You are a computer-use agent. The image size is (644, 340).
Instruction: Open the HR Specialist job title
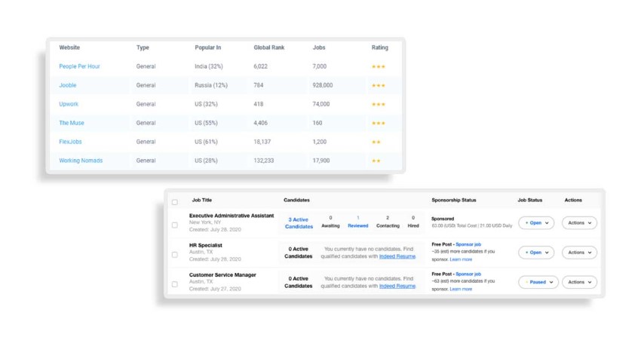click(205, 245)
